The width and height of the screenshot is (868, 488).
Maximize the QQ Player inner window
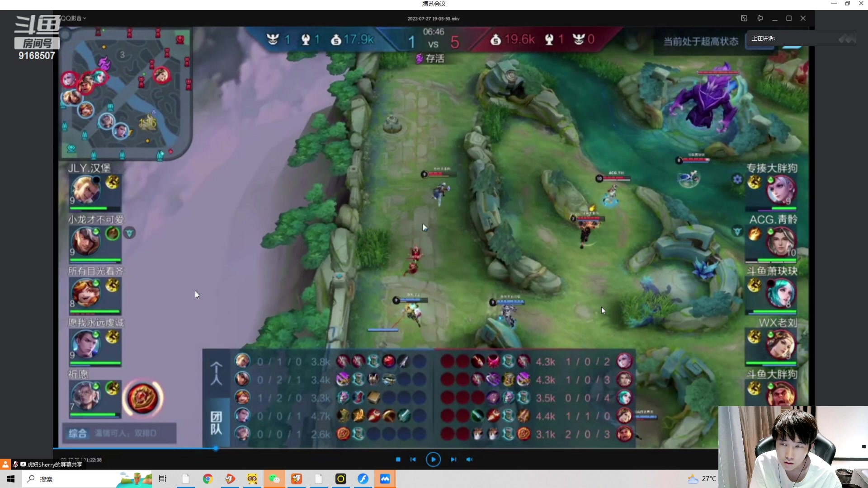pos(789,18)
